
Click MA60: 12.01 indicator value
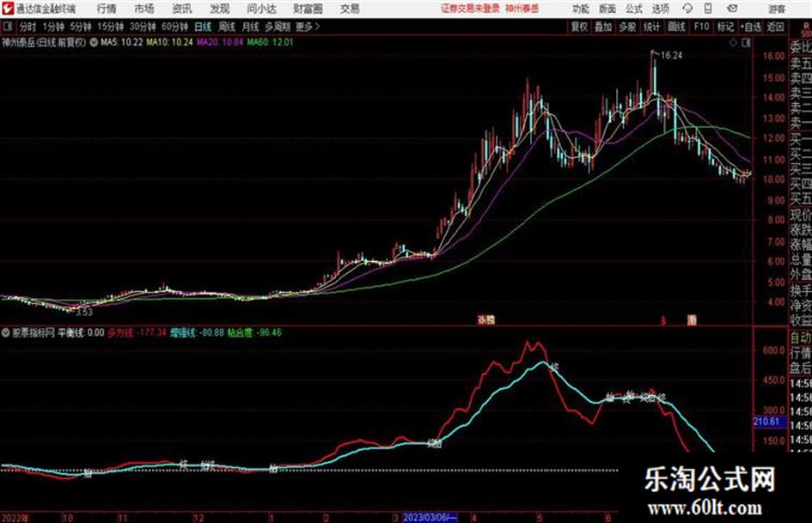(271, 42)
